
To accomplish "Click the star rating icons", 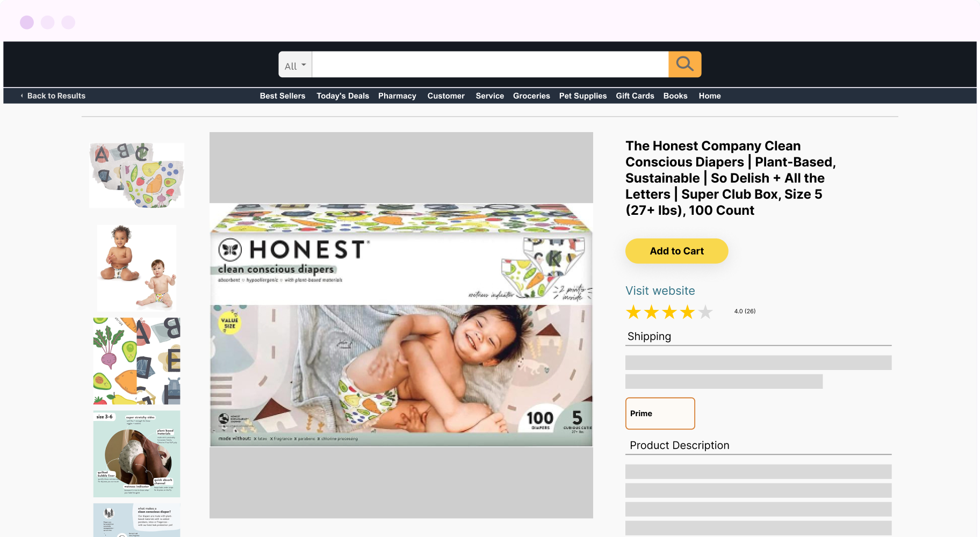I will (x=669, y=312).
